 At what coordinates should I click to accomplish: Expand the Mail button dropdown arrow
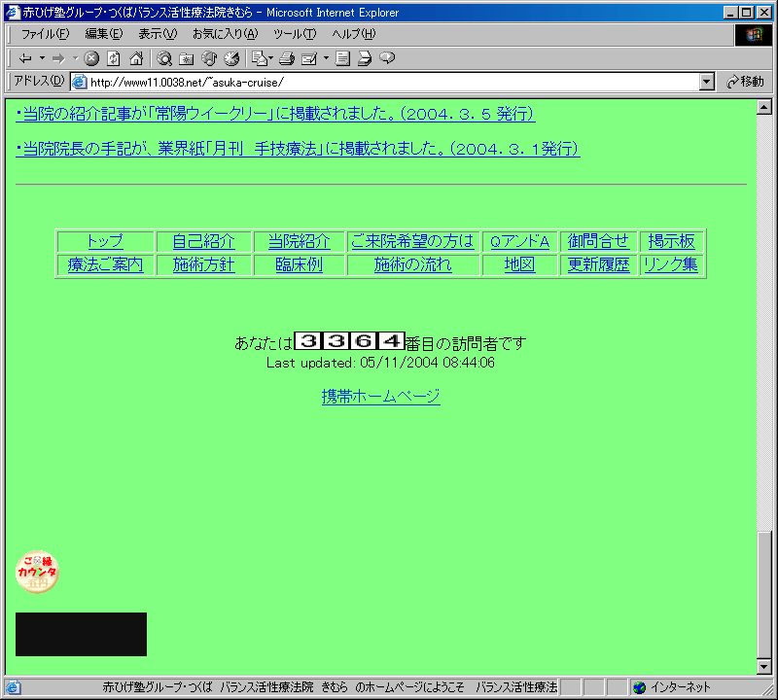pyautogui.click(x=271, y=58)
